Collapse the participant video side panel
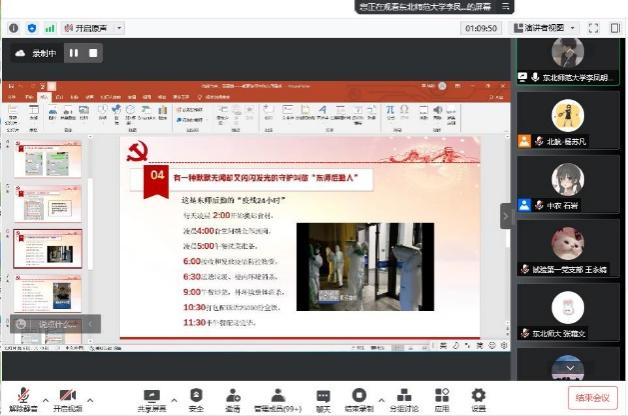Screen dimensions: 628x416 click(x=506, y=216)
